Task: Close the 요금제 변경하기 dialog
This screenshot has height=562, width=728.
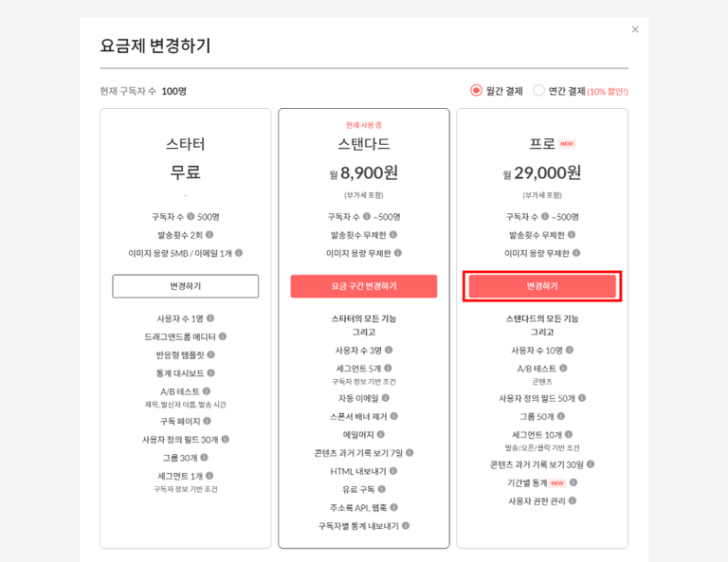Action: (x=635, y=29)
